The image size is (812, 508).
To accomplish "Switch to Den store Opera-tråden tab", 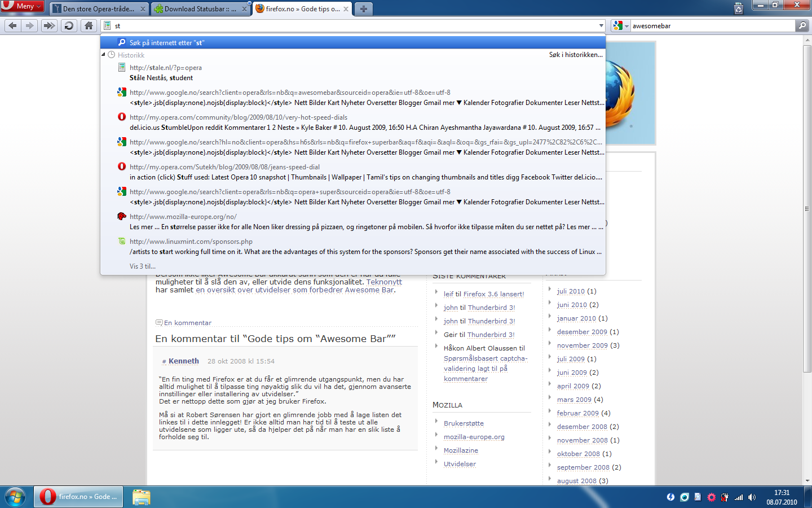I will click(99, 8).
